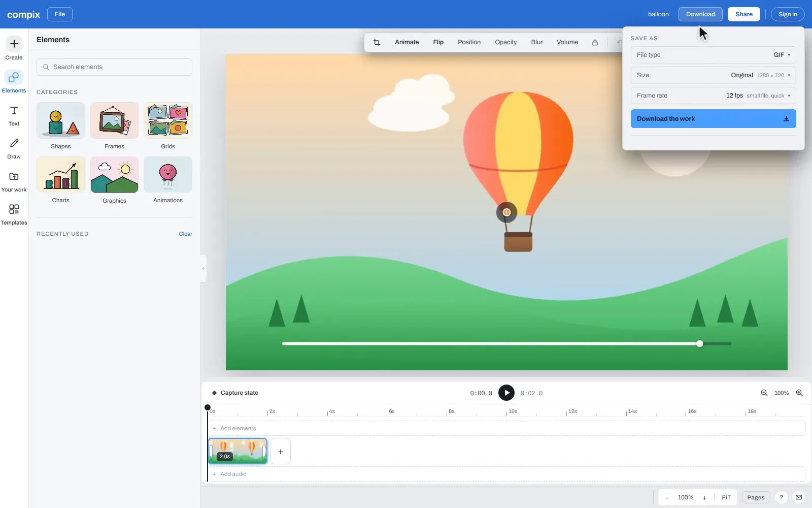Open the Shapes category
Image resolution: width=812 pixels, height=508 pixels.
pos(61,126)
